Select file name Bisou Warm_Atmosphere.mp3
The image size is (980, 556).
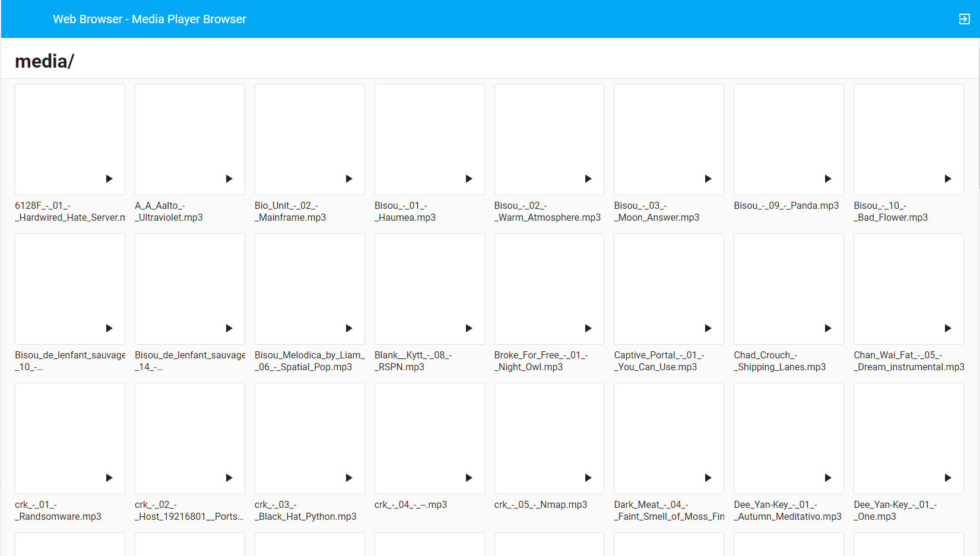coord(547,212)
